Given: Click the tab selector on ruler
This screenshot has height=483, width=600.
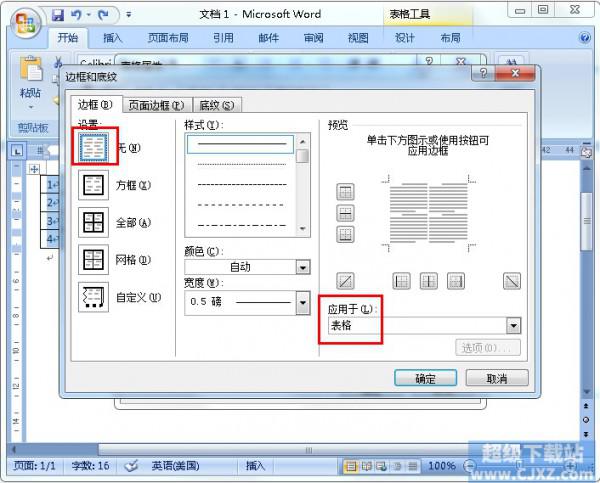Looking at the screenshot, I should point(17,151).
